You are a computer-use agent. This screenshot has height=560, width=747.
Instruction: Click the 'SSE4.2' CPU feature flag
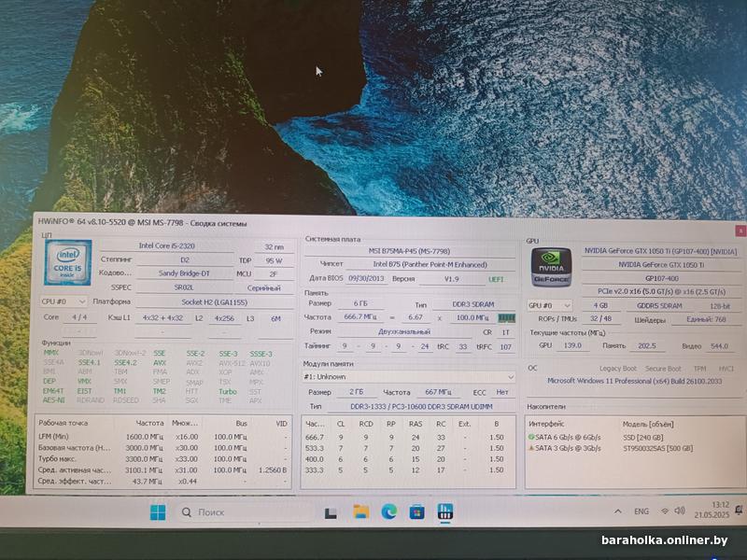click(125, 362)
